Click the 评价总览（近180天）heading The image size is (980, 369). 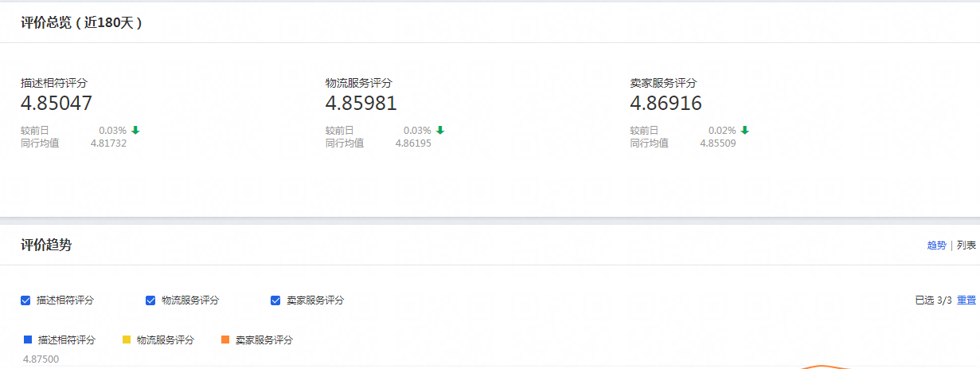(x=82, y=23)
